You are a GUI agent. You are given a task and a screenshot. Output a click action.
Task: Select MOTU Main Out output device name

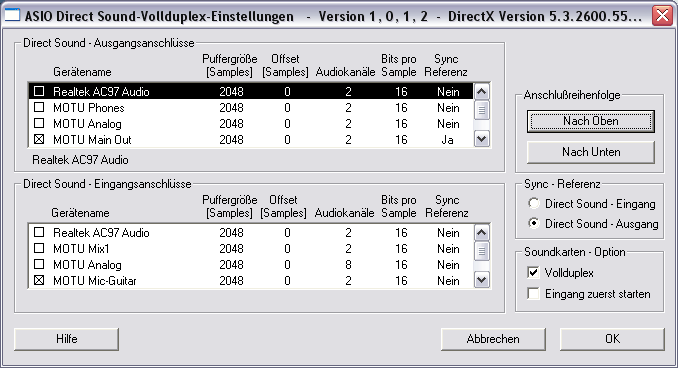coord(92,140)
